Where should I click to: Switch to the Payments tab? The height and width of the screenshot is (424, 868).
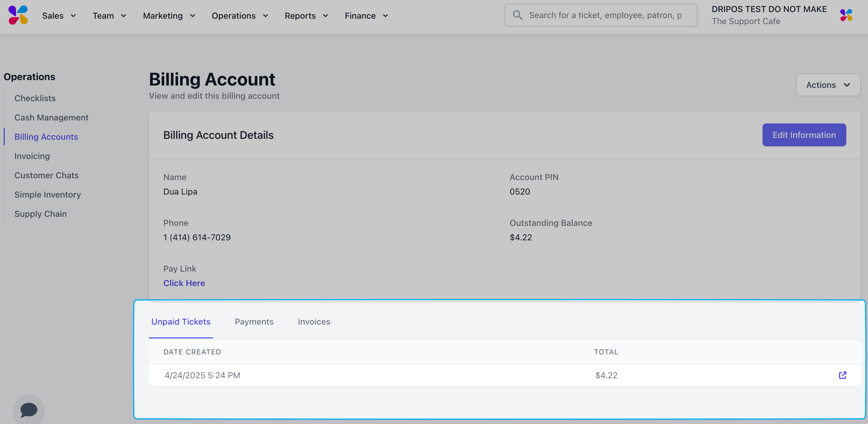click(254, 322)
